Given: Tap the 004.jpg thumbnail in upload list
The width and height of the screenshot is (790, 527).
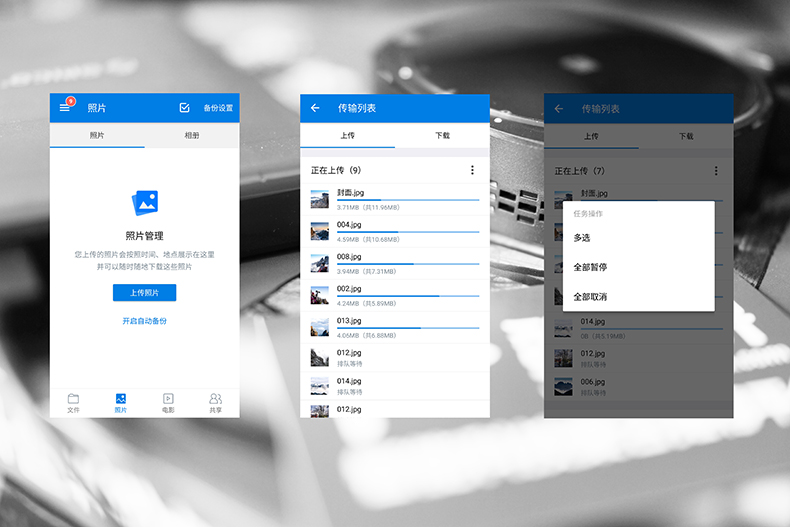Looking at the screenshot, I should pyautogui.click(x=320, y=231).
